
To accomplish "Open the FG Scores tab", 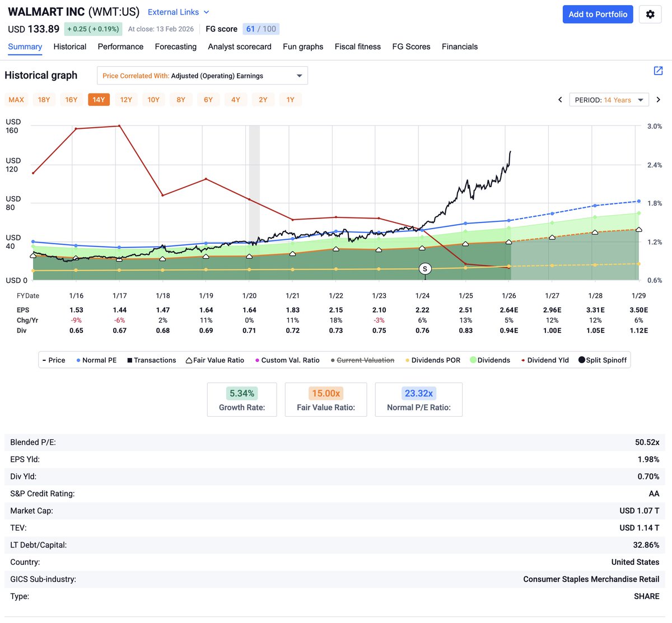I will click(411, 47).
